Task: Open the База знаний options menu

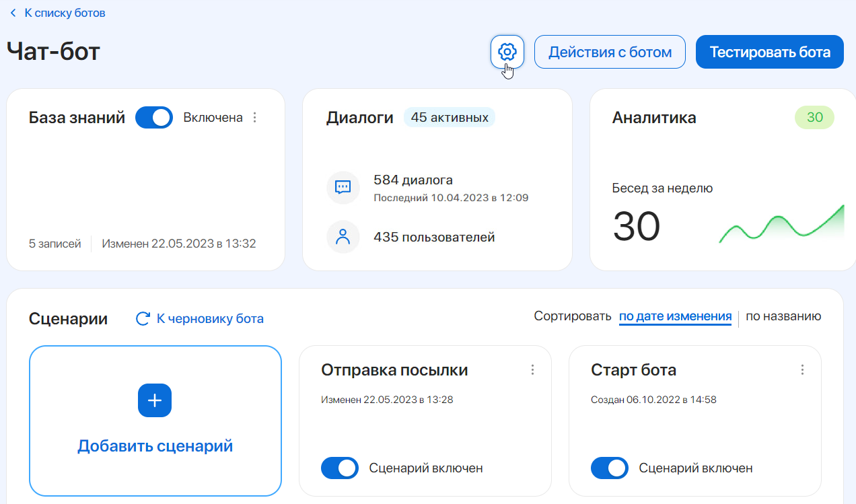Action: point(254,117)
